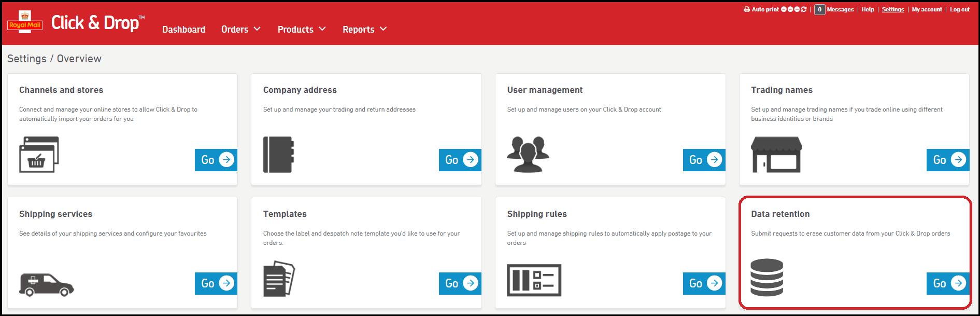980x316 pixels.
Task: Click the Shipping services van icon
Action: click(x=47, y=284)
